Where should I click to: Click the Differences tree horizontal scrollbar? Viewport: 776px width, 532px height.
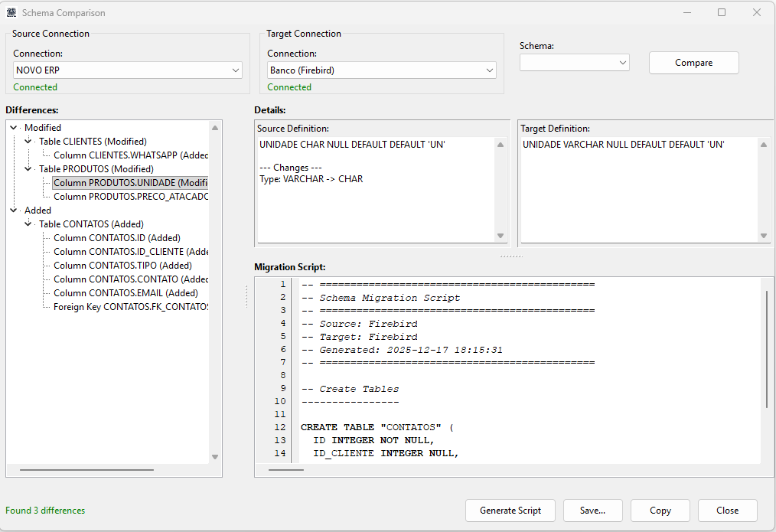coord(86,470)
